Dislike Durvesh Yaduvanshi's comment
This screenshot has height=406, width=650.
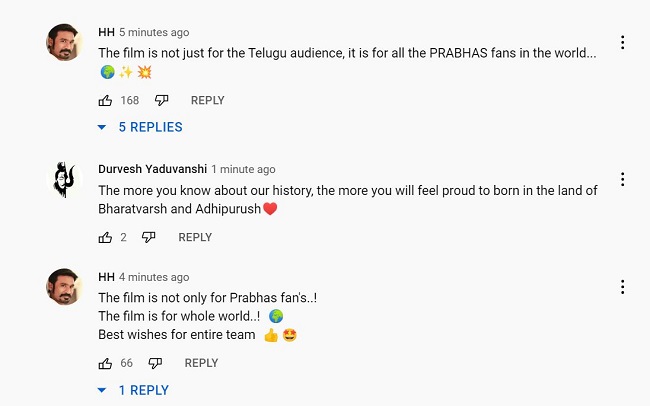point(148,237)
